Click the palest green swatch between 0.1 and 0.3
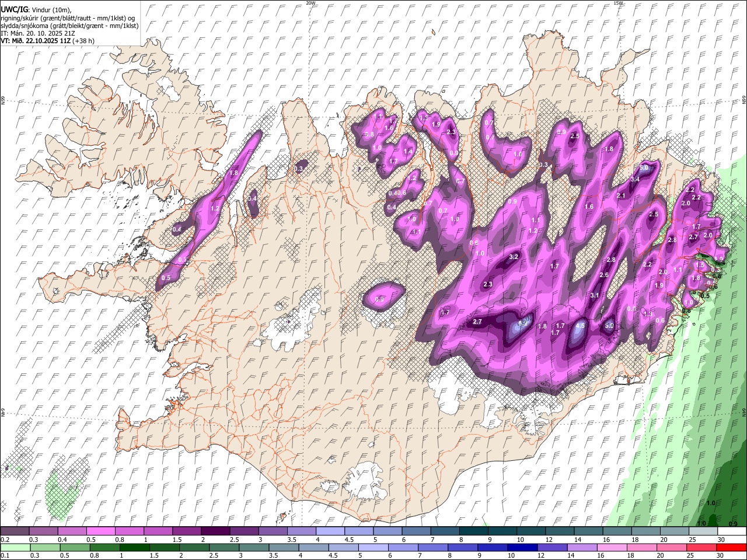 click(x=16, y=547)
